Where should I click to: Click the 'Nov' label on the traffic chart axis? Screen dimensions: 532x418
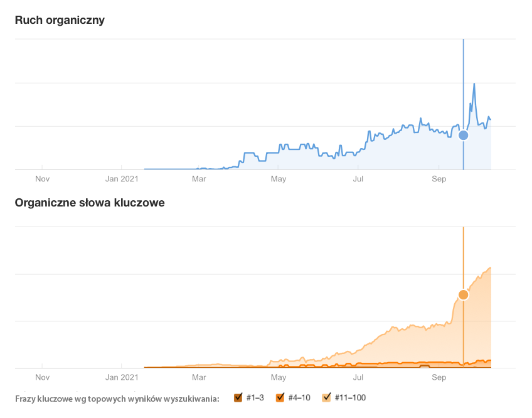point(42,179)
